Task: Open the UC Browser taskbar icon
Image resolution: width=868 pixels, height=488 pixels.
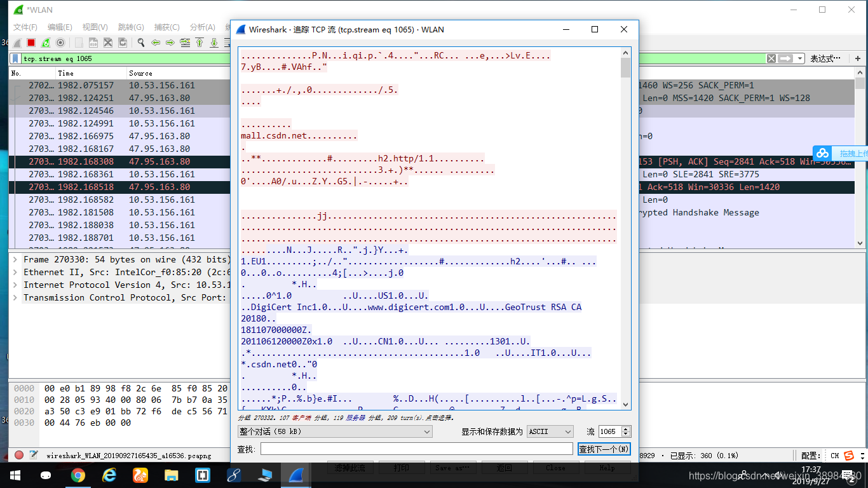Action: point(140,475)
